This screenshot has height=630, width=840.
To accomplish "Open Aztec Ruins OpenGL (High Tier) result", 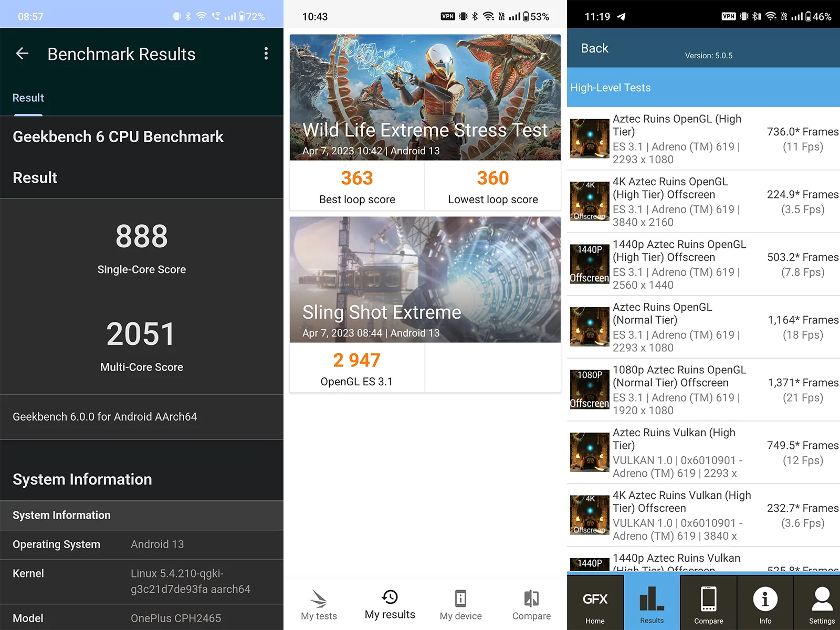I will click(703, 139).
